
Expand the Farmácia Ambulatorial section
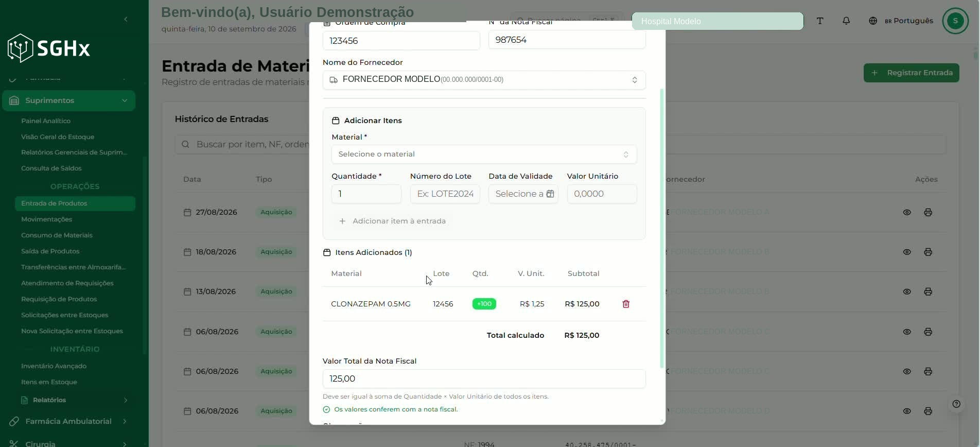click(x=69, y=421)
